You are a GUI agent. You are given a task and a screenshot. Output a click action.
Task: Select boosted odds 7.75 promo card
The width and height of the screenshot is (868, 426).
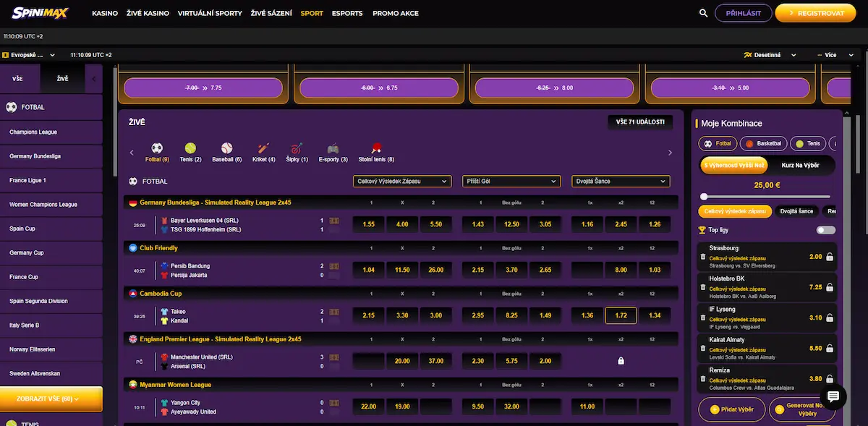[203, 88]
